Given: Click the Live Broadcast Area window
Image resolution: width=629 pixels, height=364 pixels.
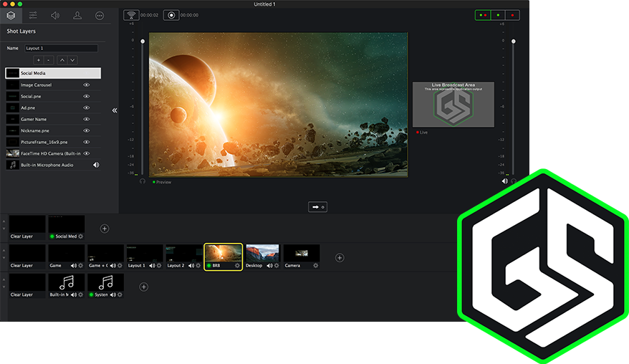Looking at the screenshot, I should click(453, 105).
